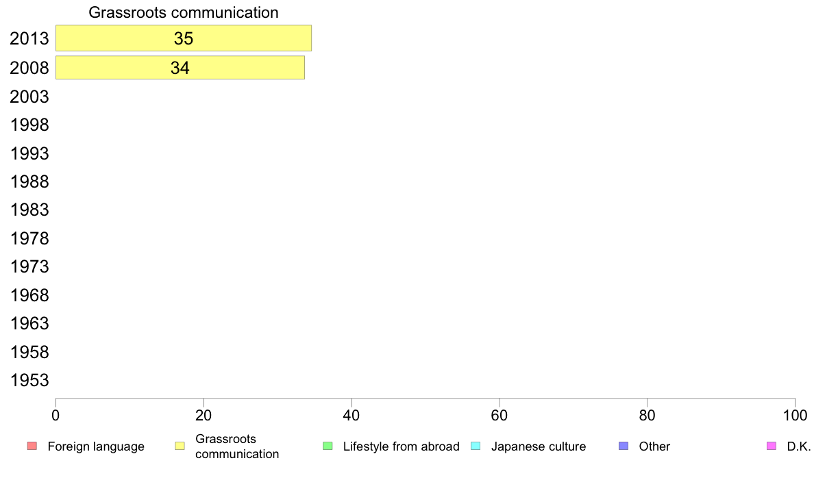Click the 2013 year label

pyautogui.click(x=29, y=38)
